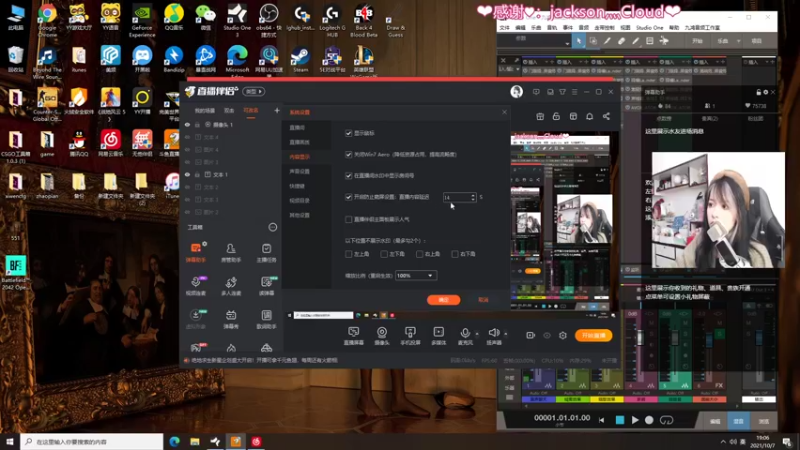Hide the 文本 1 source with its eye icon

coord(187,174)
